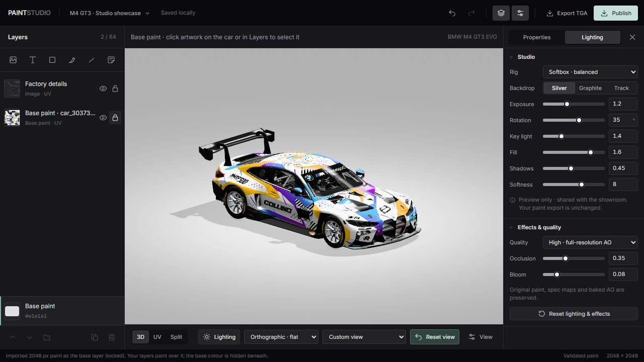The image size is (644, 362).
Task: Open the Orthographic flat projection dropdown
Action: [281, 337]
